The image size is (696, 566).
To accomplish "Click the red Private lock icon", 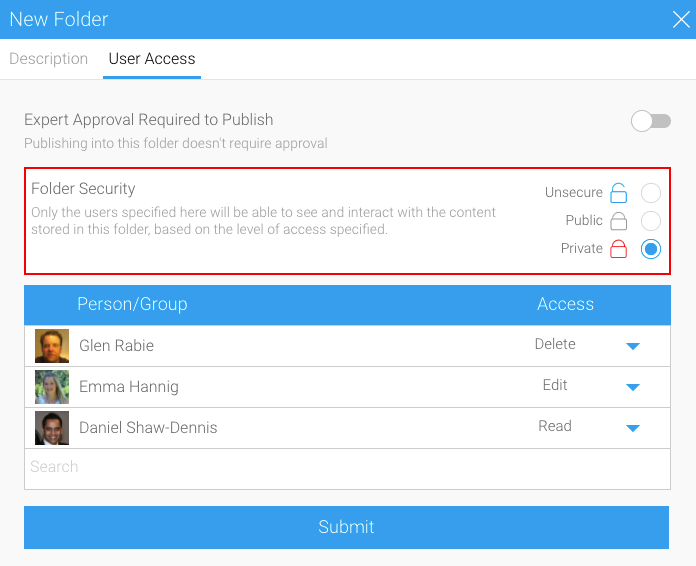I will pyautogui.click(x=619, y=249).
